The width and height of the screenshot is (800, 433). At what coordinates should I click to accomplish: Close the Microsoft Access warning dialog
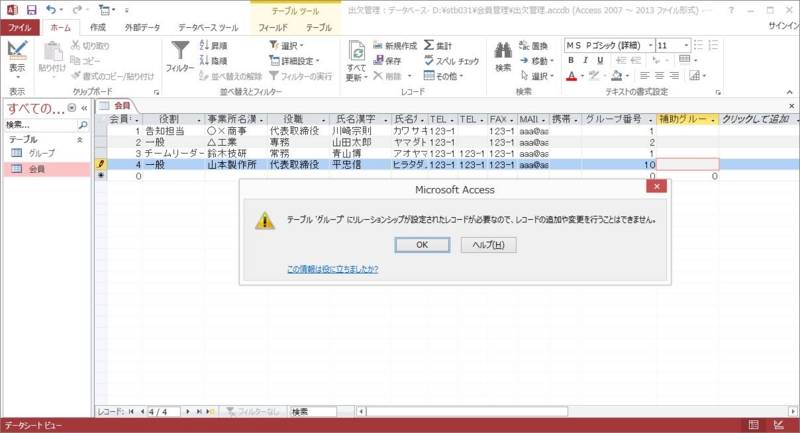coord(656,186)
